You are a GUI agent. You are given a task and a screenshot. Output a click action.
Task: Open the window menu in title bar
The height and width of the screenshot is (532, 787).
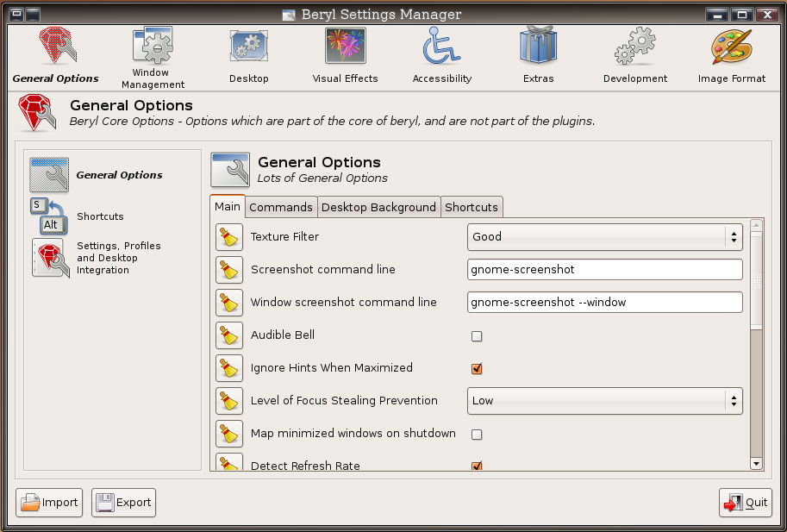(16, 14)
